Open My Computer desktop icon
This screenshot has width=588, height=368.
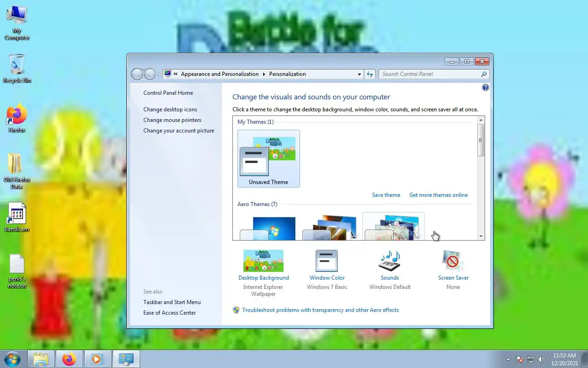click(x=17, y=23)
